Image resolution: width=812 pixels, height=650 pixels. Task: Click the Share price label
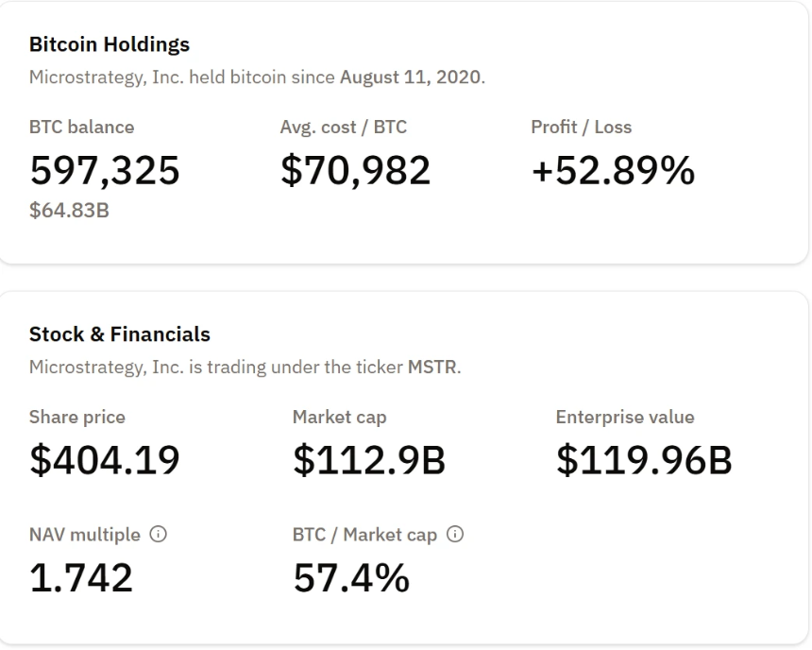77,416
